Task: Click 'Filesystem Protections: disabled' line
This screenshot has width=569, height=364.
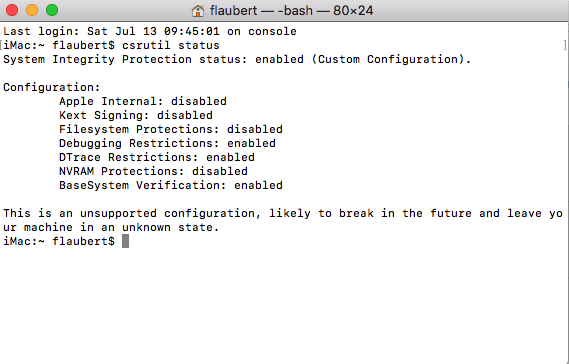Action: coord(171,129)
